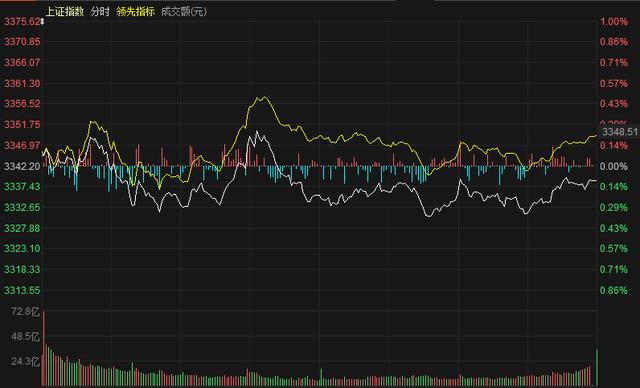Click the green 0.86% percentage label
This screenshot has width=640, height=388.
pyautogui.click(x=613, y=290)
